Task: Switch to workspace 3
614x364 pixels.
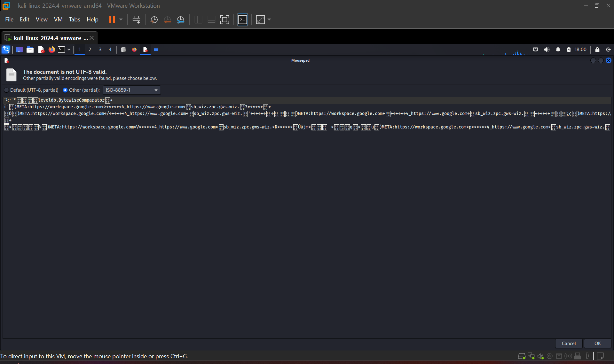Action: 100,50
